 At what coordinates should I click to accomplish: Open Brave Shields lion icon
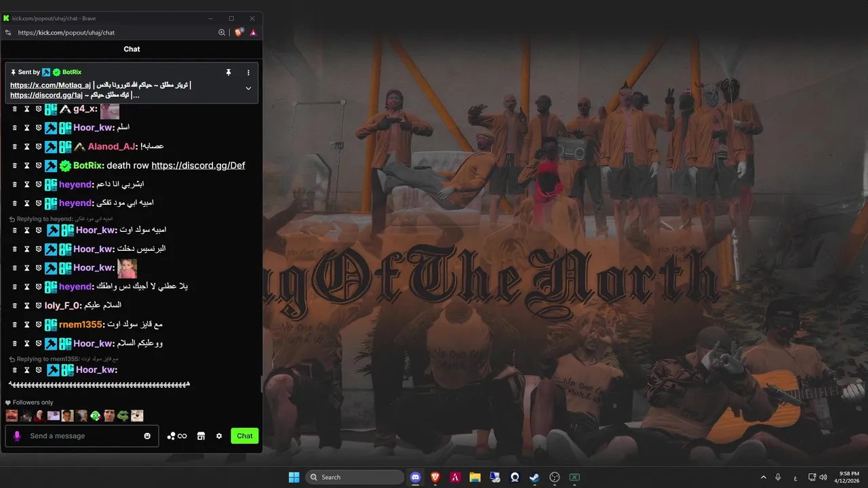[x=239, y=33]
